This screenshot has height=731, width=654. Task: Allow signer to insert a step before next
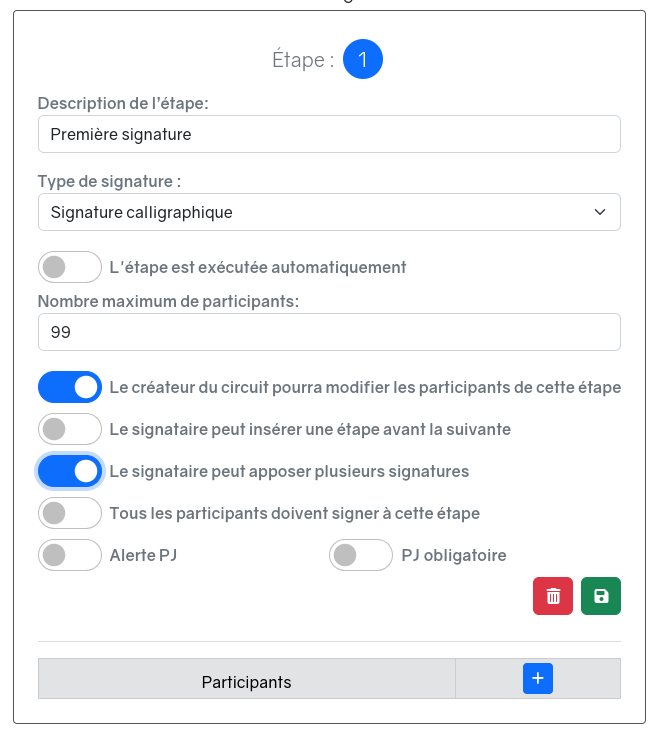click(x=70, y=429)
